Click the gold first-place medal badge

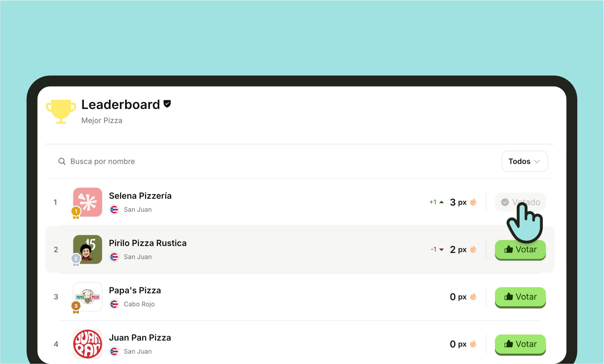click(x=76, y=213)
